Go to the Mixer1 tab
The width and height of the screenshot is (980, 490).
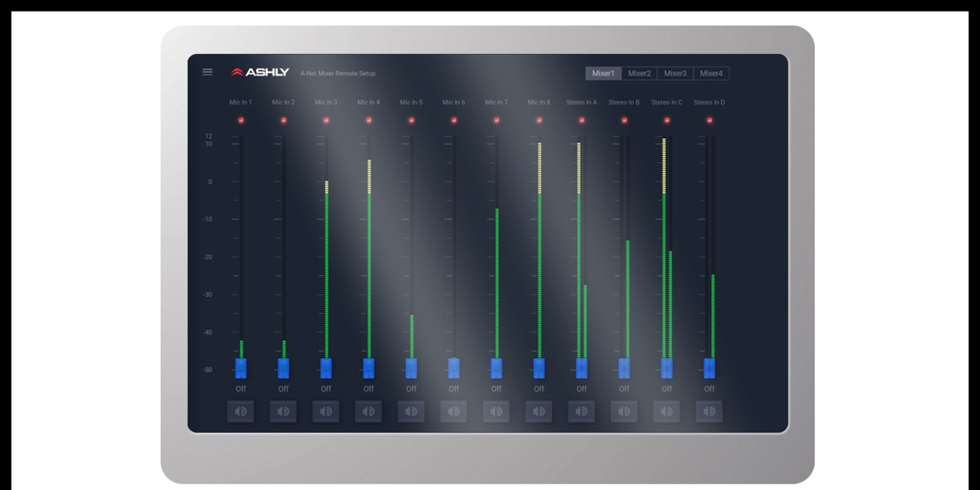tap(602, 73)
